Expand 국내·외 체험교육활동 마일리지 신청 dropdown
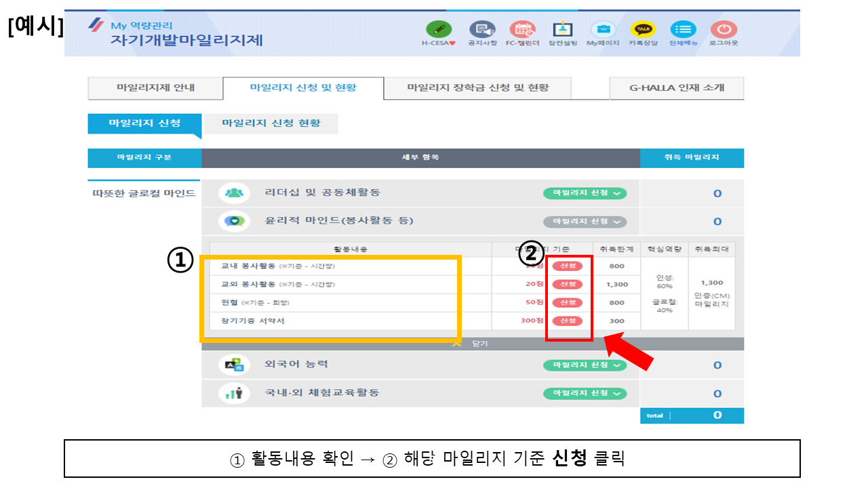The height and width of the screenshot is (488, 868). 585,393
